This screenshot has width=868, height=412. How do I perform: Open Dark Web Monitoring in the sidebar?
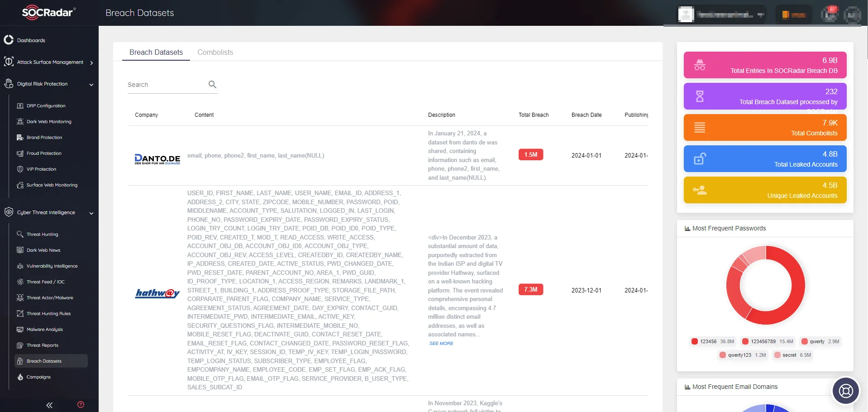click(x=49, y=122)
